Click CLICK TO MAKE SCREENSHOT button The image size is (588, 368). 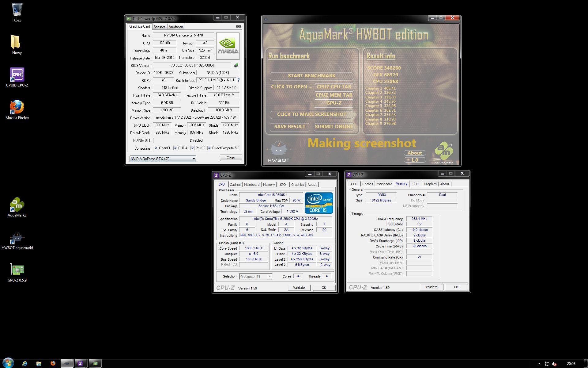(311, 114)
